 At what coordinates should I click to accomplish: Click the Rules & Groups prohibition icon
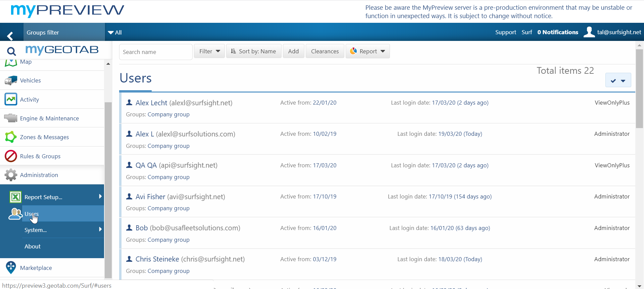click(x=11, y=156)
